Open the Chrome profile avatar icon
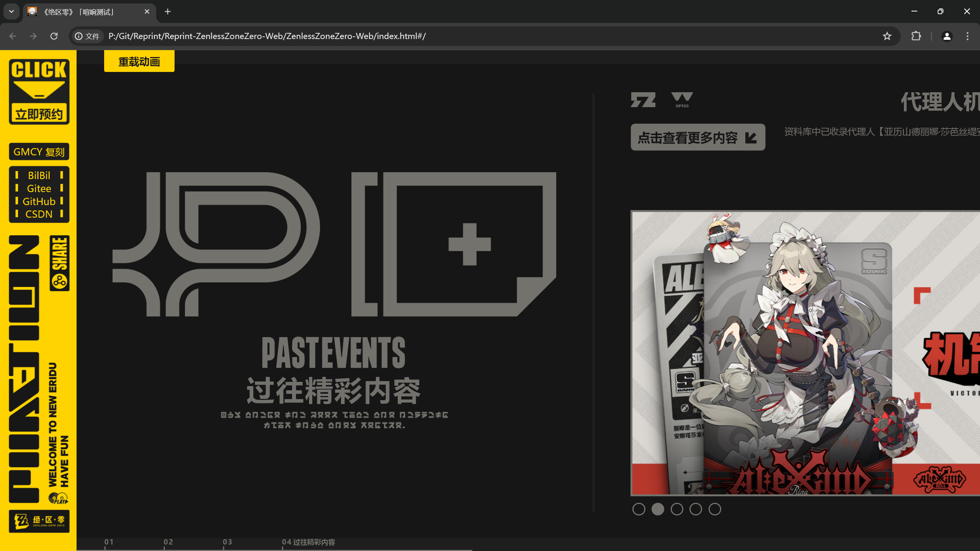This screenshot has height=551, width=980. coord(947,36)
